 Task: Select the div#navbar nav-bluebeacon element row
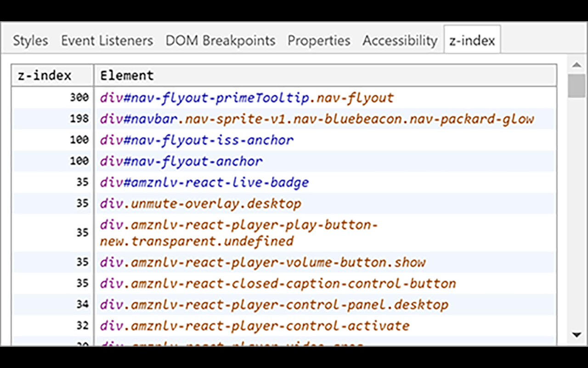317,119
